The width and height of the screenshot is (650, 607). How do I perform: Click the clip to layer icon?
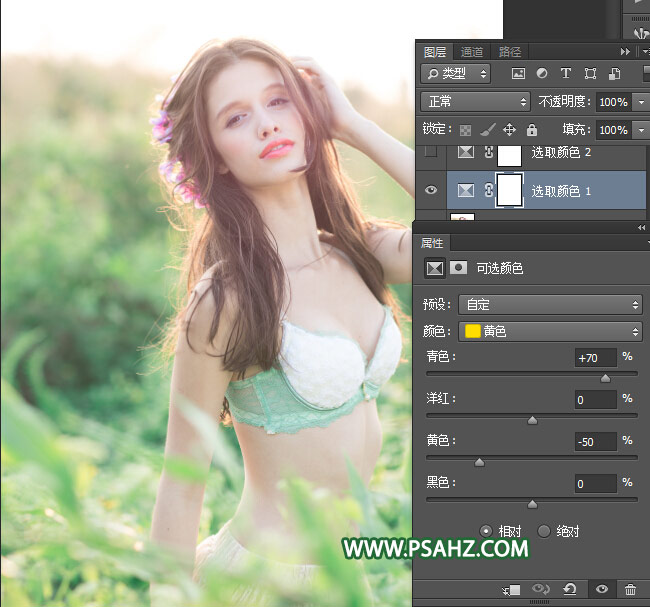point(513,590)
